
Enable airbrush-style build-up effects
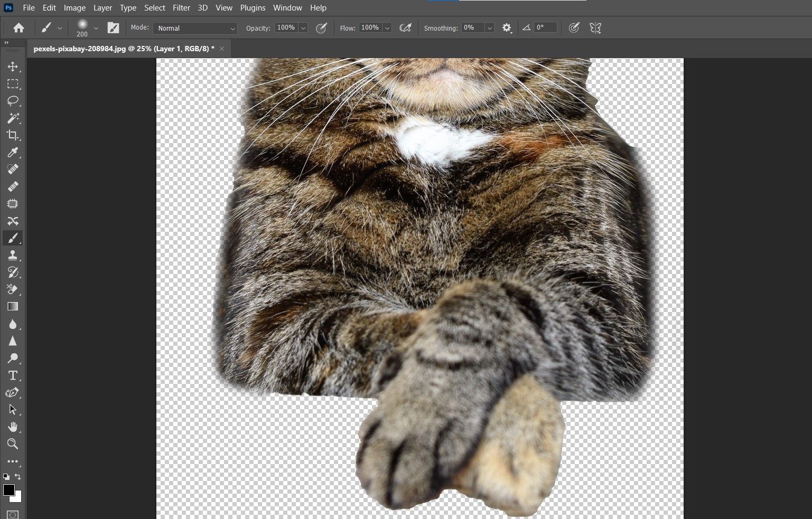405,28
